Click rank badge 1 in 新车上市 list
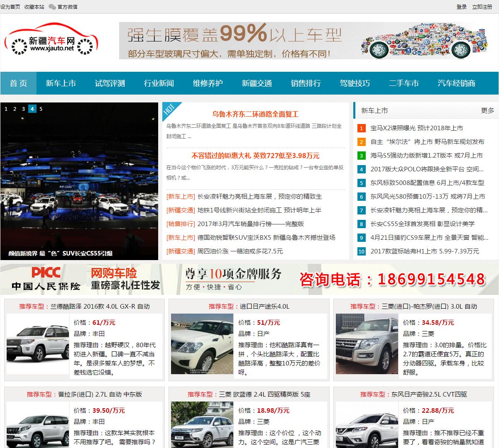Viewport: 499px width, 448px height. tap(361, 128)
